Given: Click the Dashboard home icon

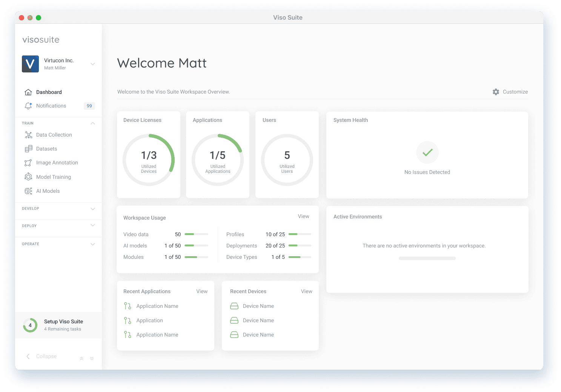Looking at the screenshot, I should pos(28,92).
